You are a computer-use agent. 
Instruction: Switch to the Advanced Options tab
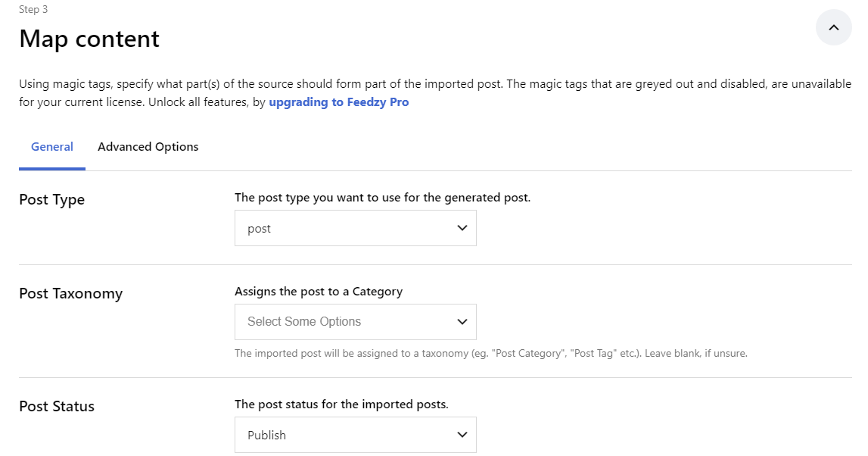(148, 147)
